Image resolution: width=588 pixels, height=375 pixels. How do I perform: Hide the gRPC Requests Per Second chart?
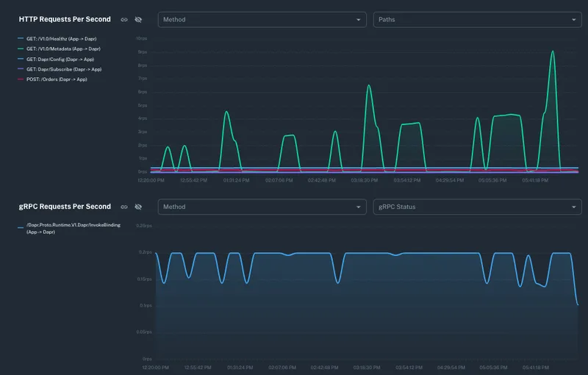tap(138, 207)
